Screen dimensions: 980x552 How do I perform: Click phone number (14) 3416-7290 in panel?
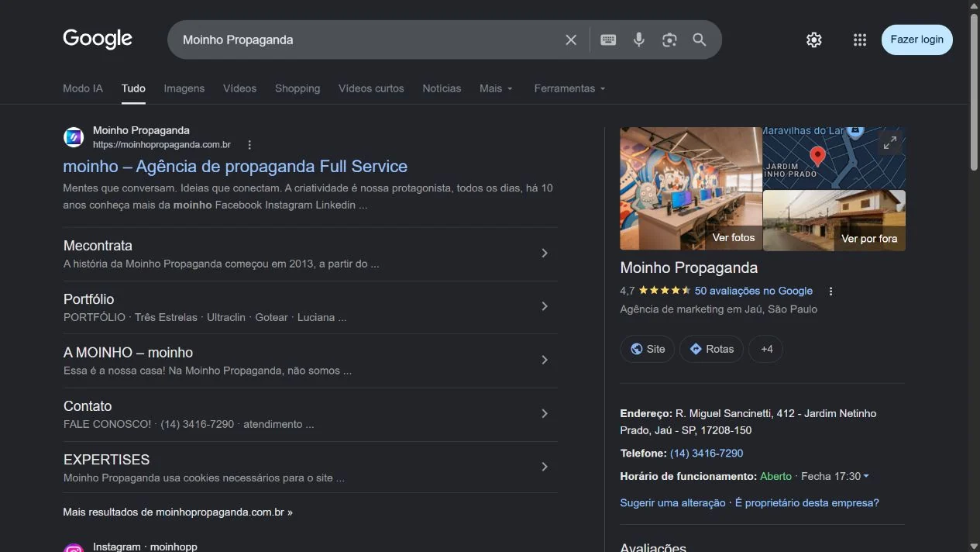point(707,454)
